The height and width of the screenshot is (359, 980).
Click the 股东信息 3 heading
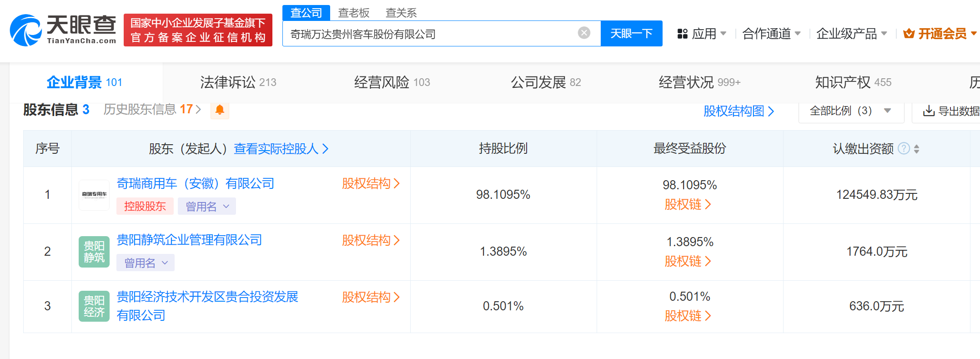[x=56, y=110]
